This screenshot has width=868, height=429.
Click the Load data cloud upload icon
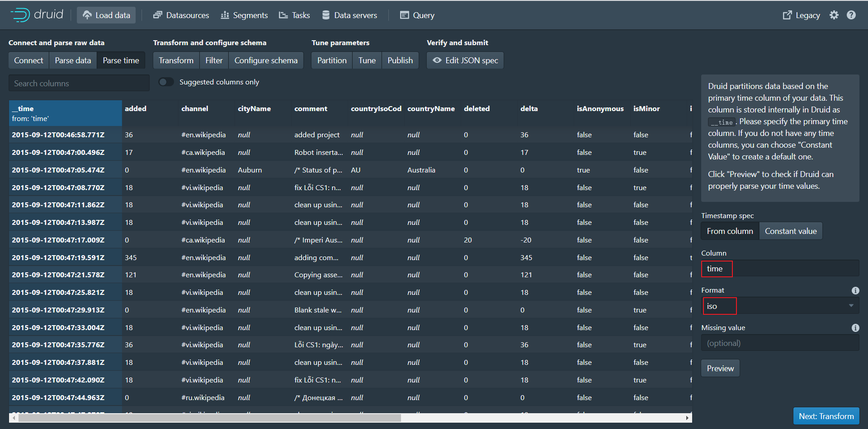coord(87,15)
